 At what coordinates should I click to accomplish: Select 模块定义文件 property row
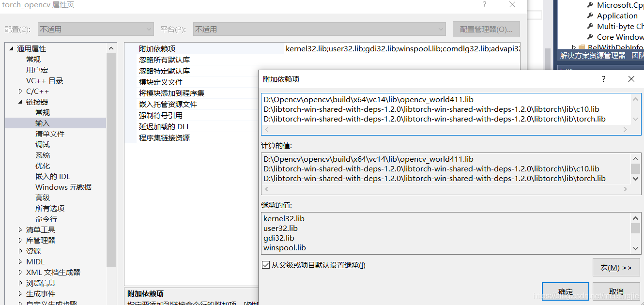pyautogui.click(x=161, y=82)
